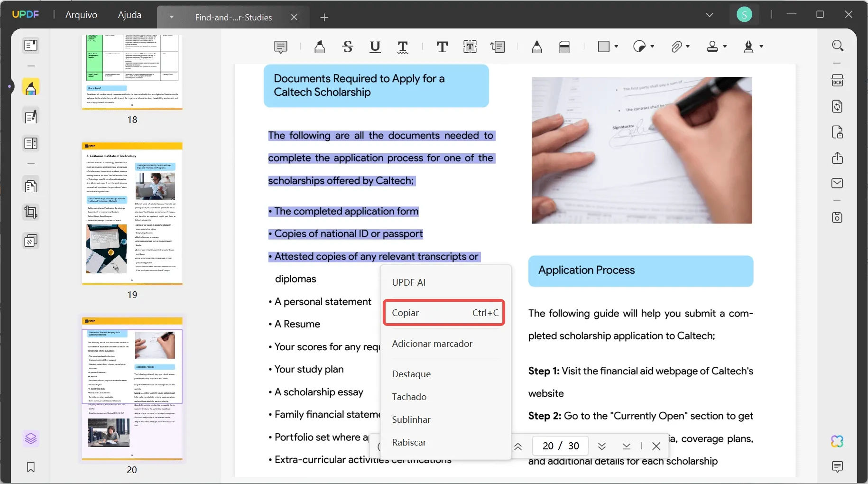The height and width of the screenshot is (484, 868).
Task: Select the Text Box tool
Action: pos(470,47)
